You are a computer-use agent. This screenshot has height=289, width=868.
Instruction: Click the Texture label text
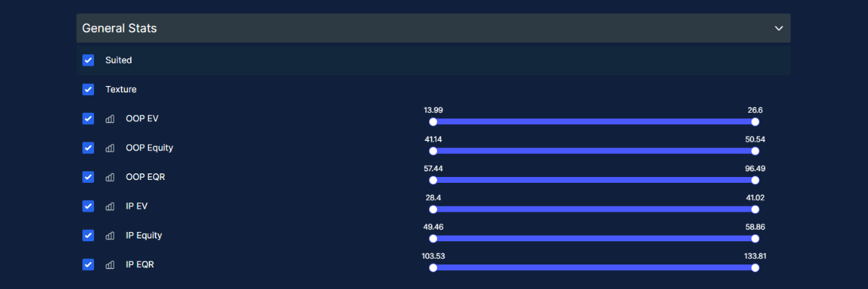121,90
